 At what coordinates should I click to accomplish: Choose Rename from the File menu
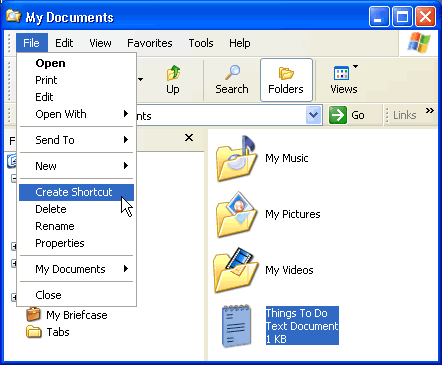76,226
